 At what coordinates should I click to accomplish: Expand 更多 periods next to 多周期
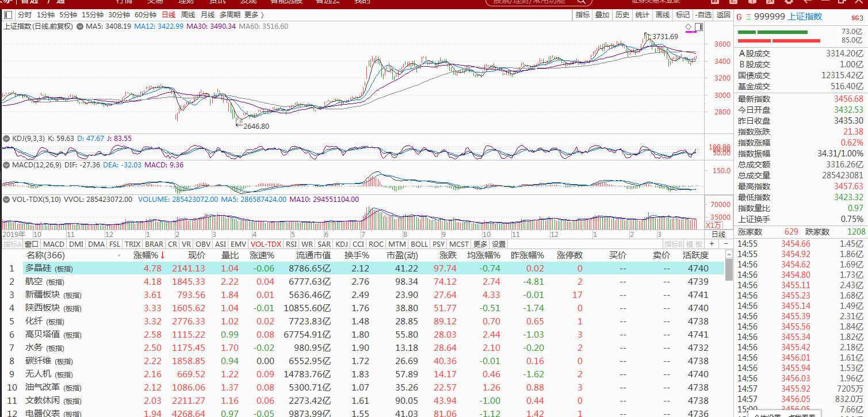pos(254,14)
